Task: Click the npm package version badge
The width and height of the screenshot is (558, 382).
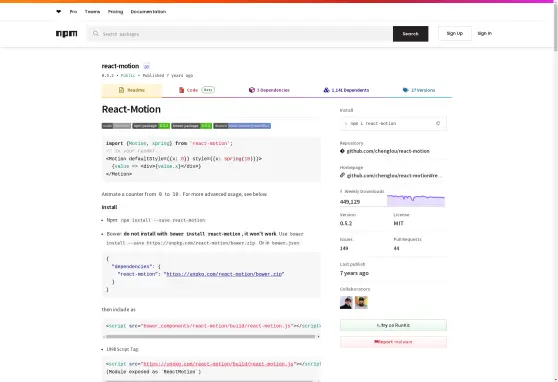Action: pyautogui.click(x=151, y=126)
